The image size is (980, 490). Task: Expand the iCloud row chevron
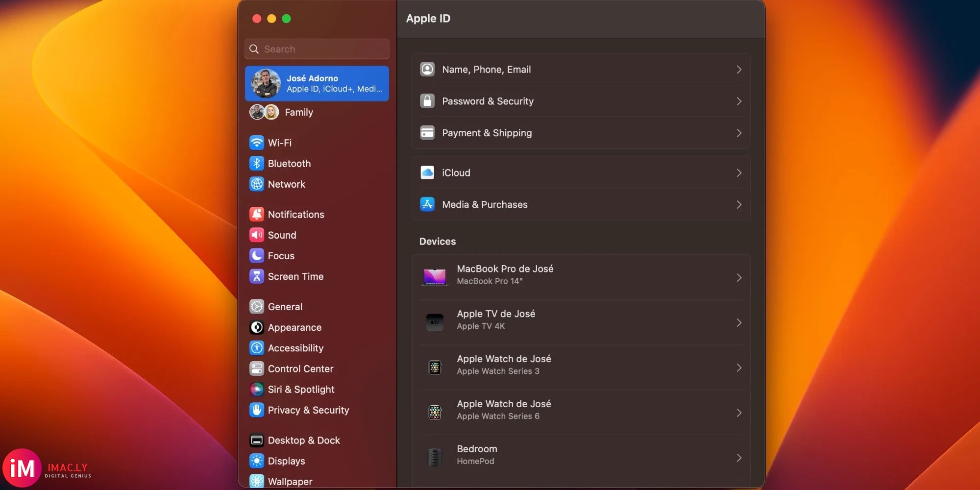click(739, 173)
